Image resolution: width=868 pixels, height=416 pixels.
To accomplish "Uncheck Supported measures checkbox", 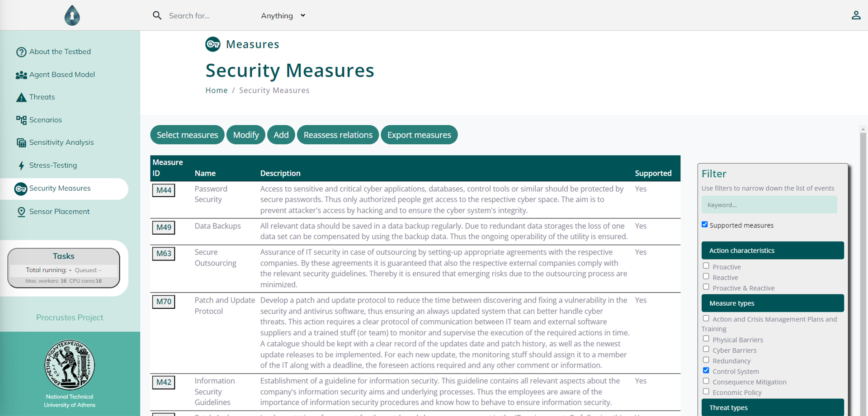I will click(705, 224).
